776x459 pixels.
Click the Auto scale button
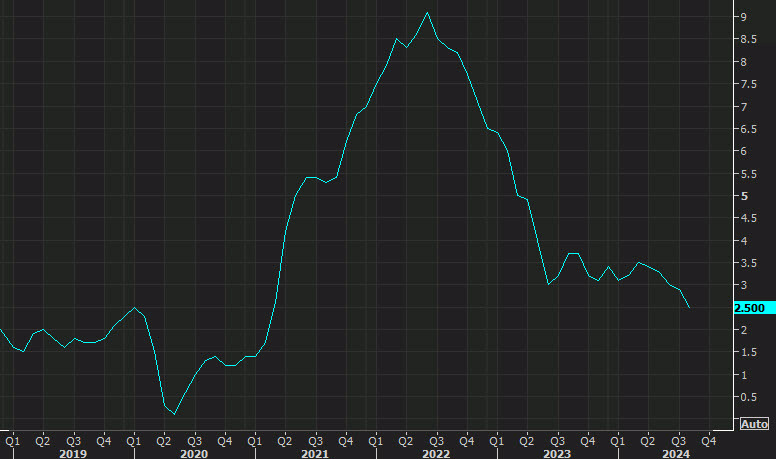[754, 424]
